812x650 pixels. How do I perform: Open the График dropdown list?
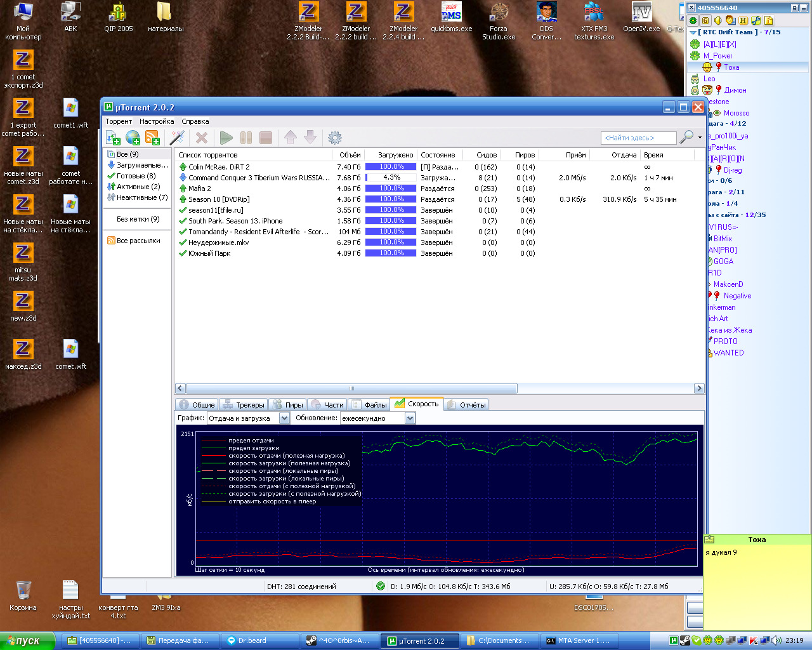point(284,418)
